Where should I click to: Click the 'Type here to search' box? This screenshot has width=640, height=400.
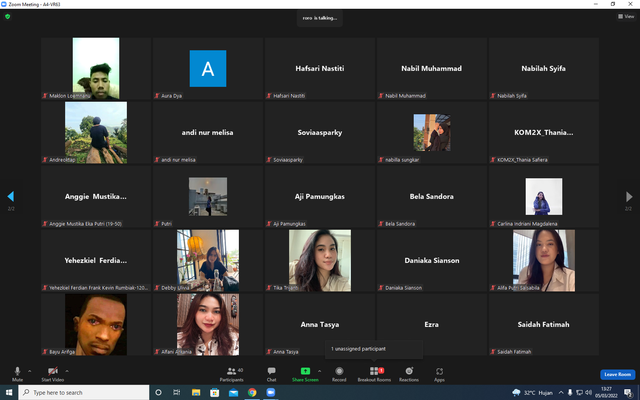click(x=84, y=392)
